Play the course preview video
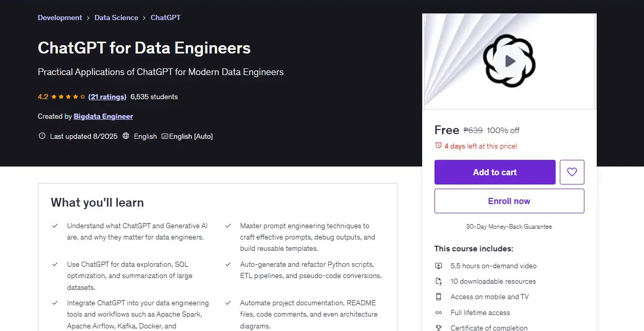644x331 pixels. 509,62
